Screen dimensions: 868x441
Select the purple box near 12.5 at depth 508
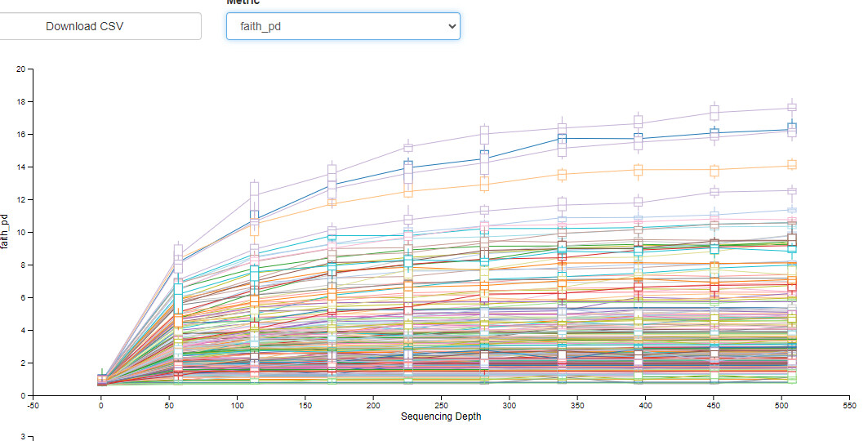point(791,190)
